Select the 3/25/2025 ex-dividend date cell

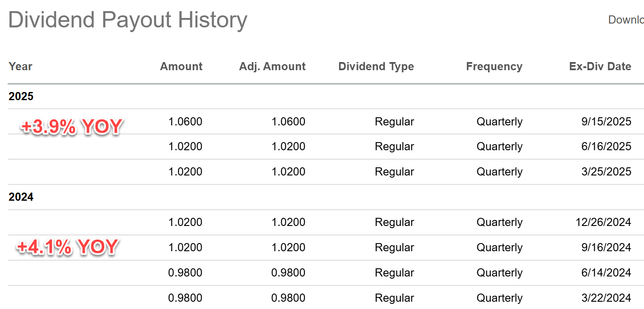[606, 172]
